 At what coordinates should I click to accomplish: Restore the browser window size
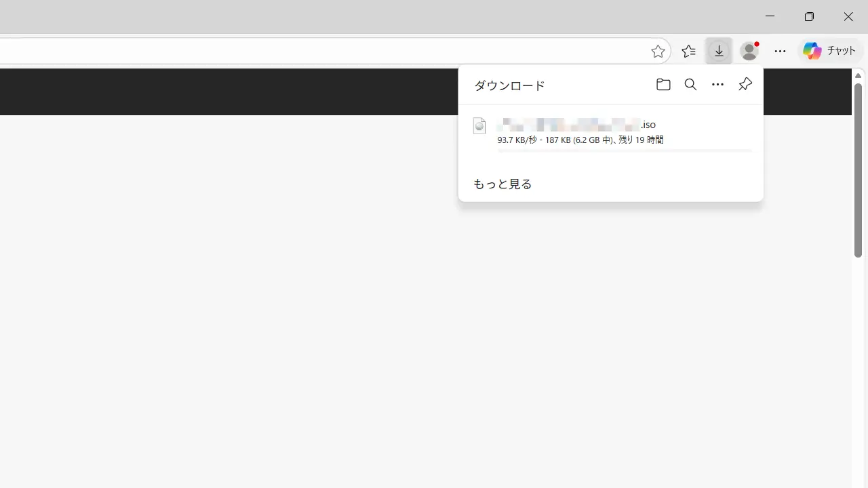coord(809,16)
